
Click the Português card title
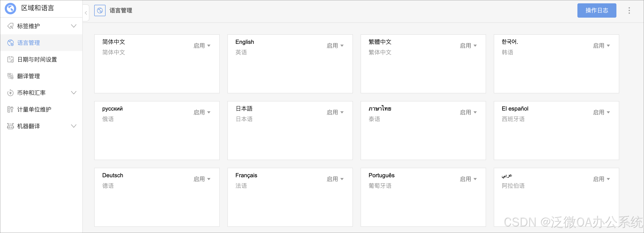(x=381, y=175)
